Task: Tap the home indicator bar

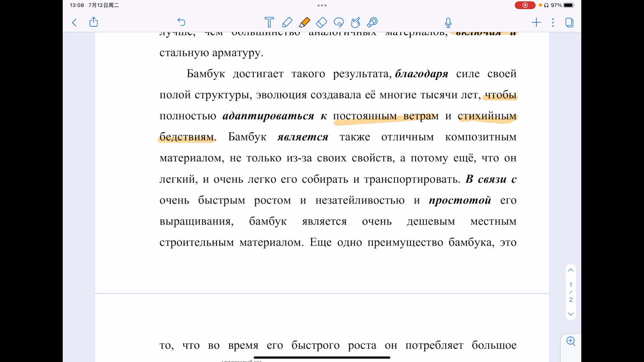Action: click(x=322, y=358)
